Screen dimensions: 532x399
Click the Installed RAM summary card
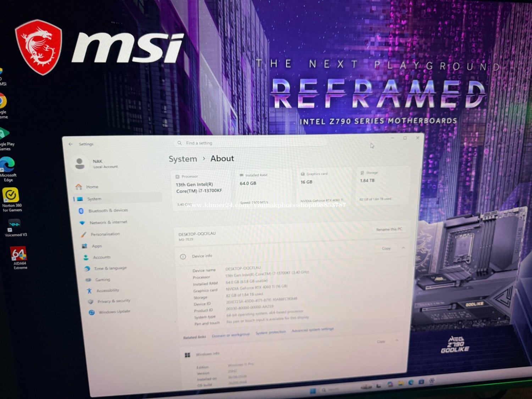(x=264, y=189)
